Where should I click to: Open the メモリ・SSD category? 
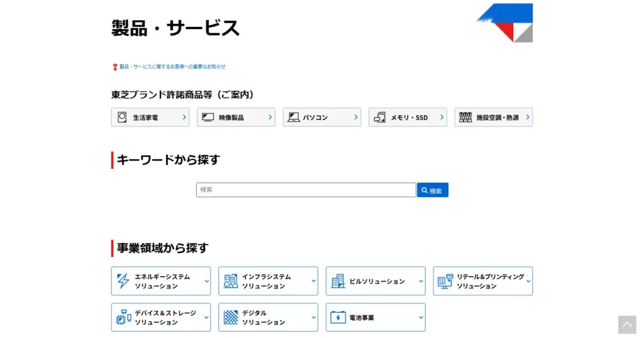pos(408,117)
